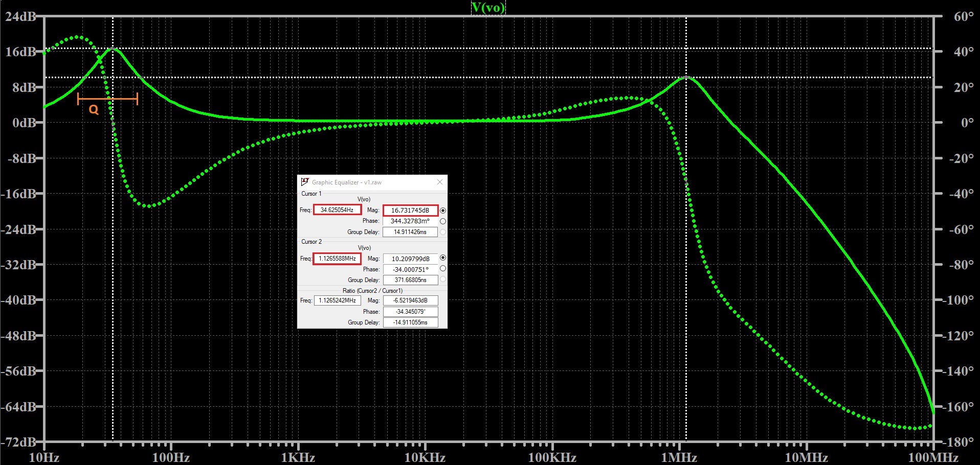980x465 pixels.
Task: Click the 60° label on the right phase axis
Action: (x=964, y=16)
